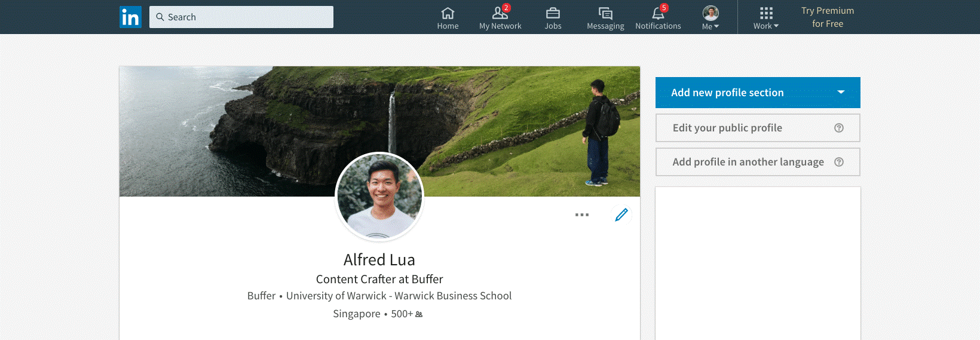Image resolution: width=980 pixels, height=340 pixels.
Task: Select Add profile in another language
Action: pos(748,162)
